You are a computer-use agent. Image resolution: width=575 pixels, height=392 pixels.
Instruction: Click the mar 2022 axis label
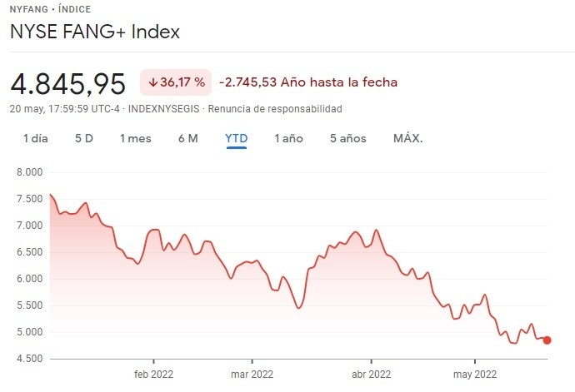pyautogui.click(x=252, y=374)
